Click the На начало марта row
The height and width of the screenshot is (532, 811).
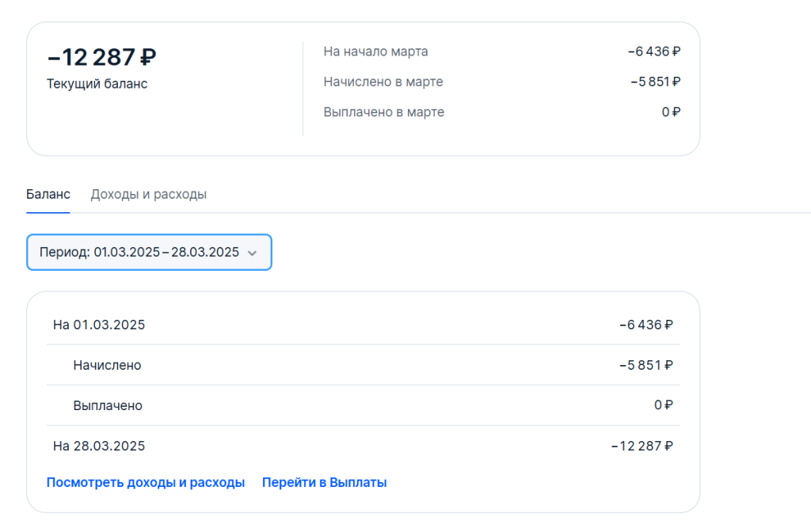click(x=375, y=51)
